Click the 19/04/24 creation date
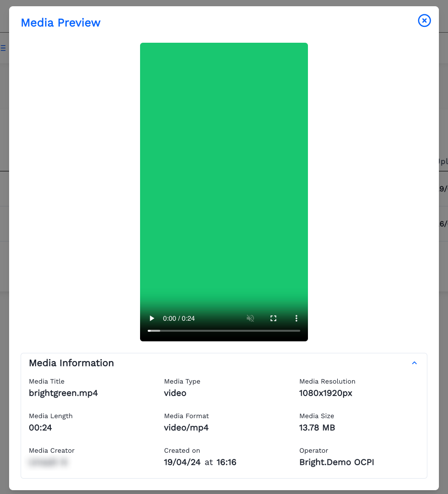The height and width of the screenshot is (494, 448). [182, 462]
